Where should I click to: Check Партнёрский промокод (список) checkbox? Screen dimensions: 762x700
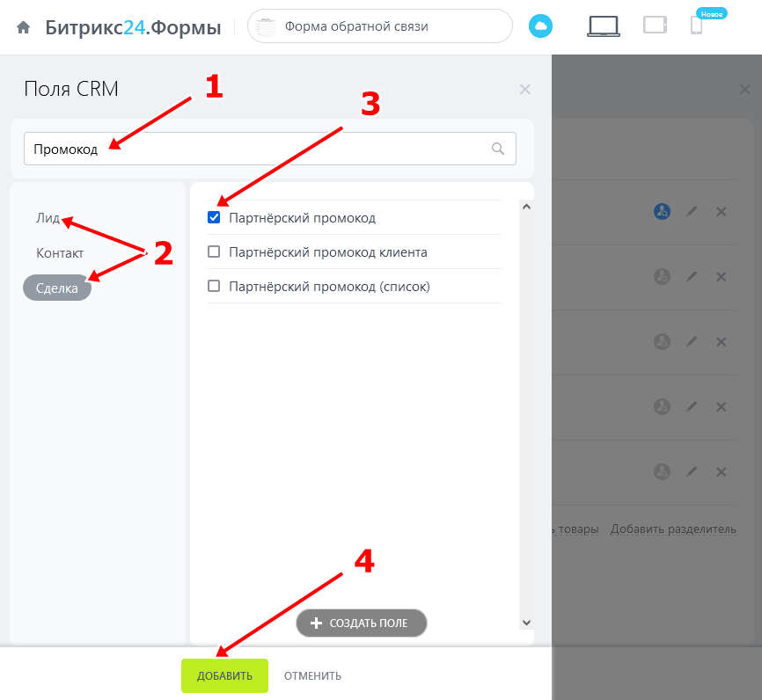[214, 286]
